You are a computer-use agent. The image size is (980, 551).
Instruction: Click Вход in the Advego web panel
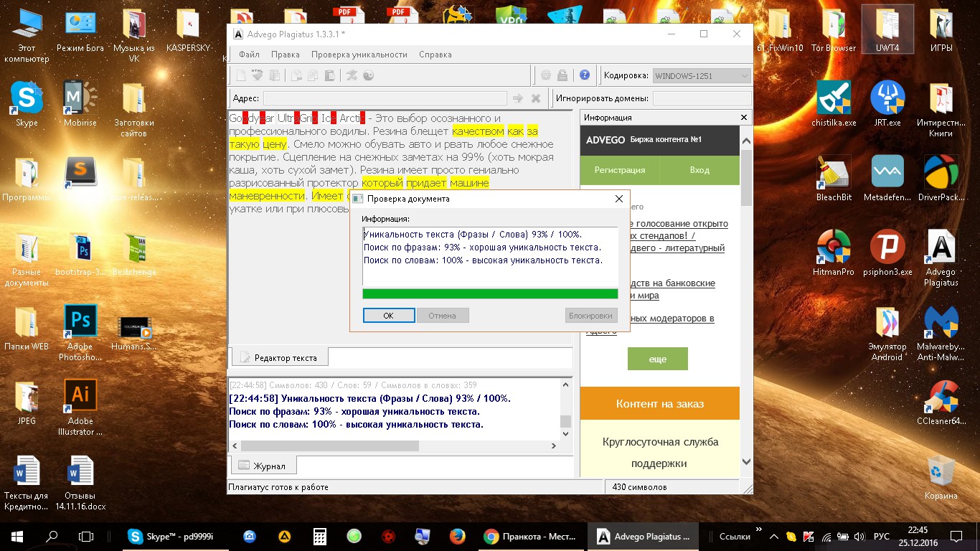699,170
